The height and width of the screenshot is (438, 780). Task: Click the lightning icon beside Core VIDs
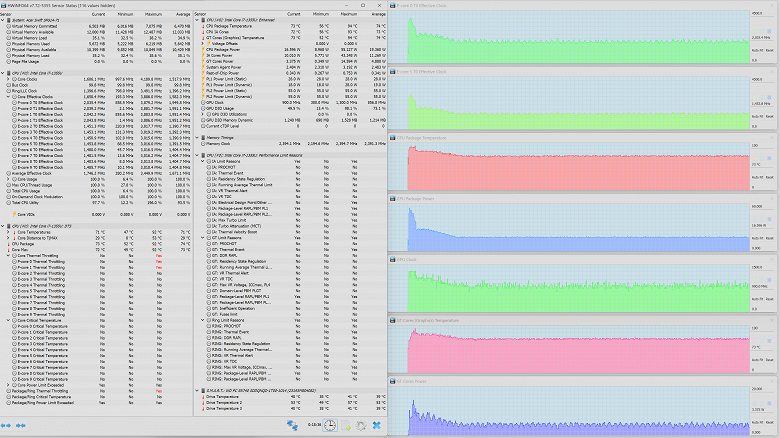click(x=14, y=215)
